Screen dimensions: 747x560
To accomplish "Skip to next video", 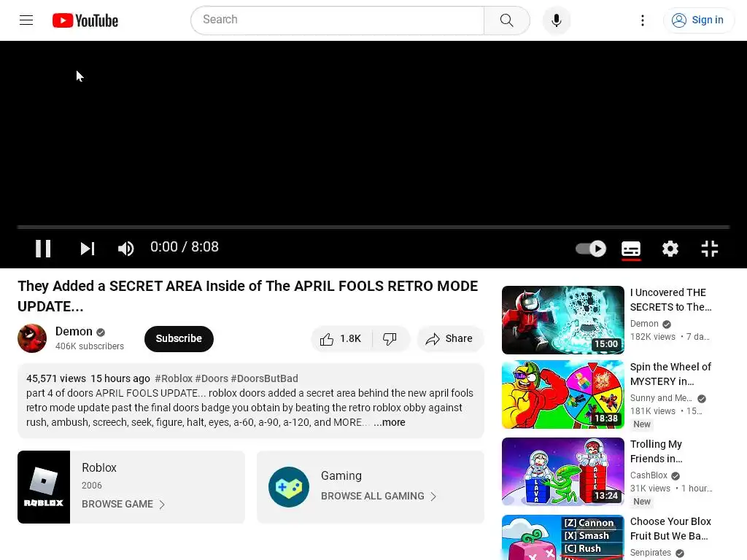I will pos(88,248).
